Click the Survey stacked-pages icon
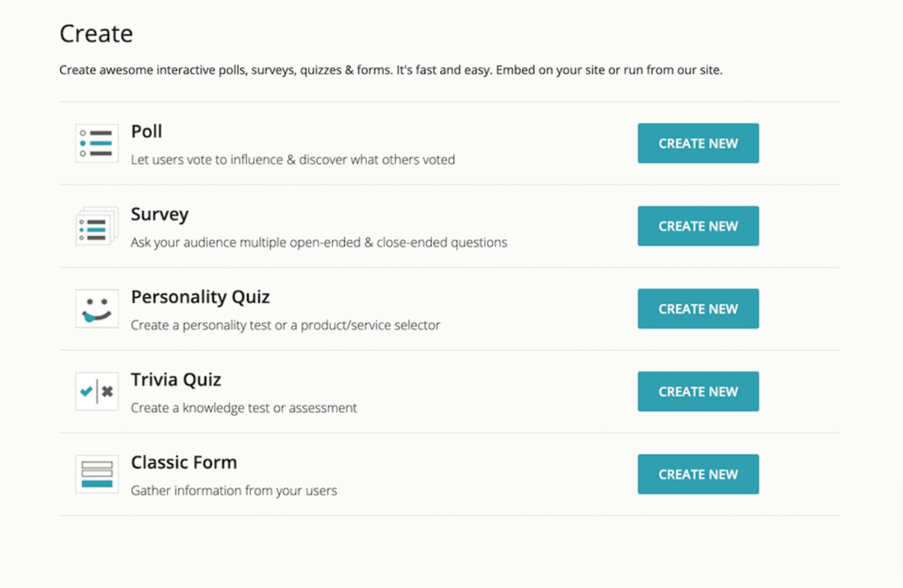Screen dimensions: 903x588 [96, 226]
